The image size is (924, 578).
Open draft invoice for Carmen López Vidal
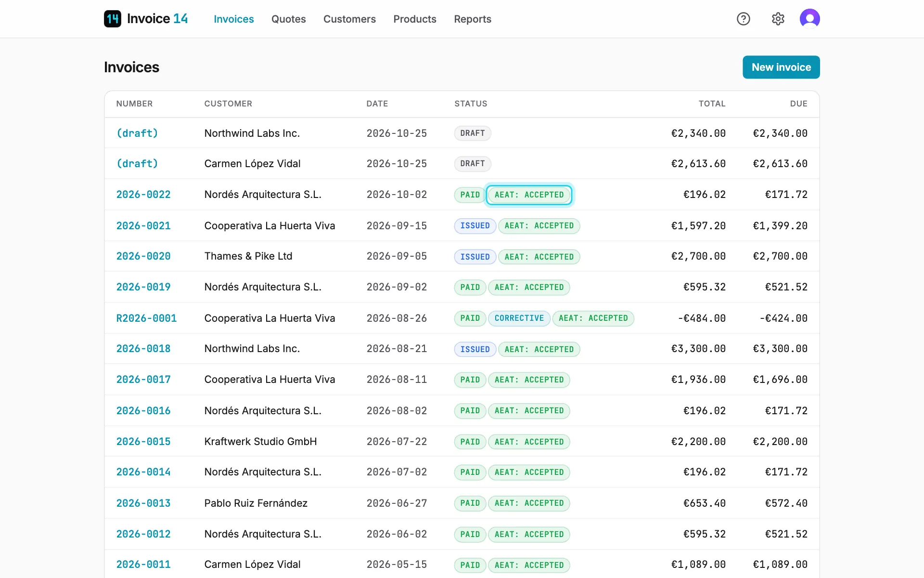(137, 164)
